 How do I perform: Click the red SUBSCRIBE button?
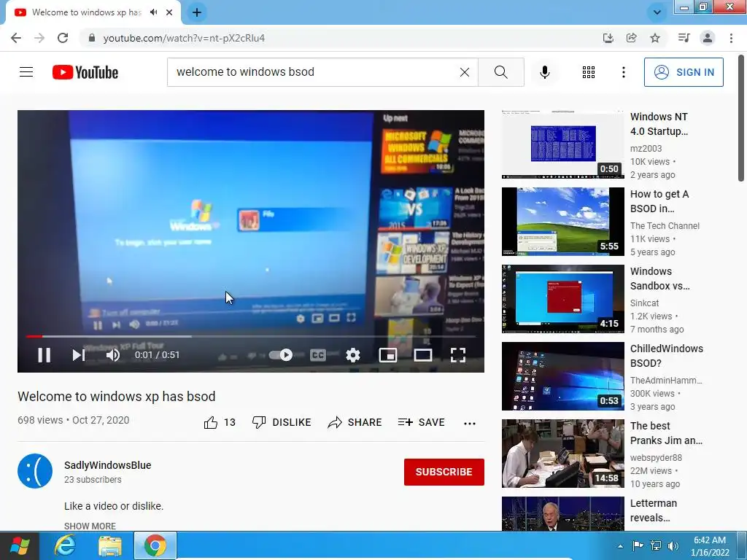tap(444, 472)
